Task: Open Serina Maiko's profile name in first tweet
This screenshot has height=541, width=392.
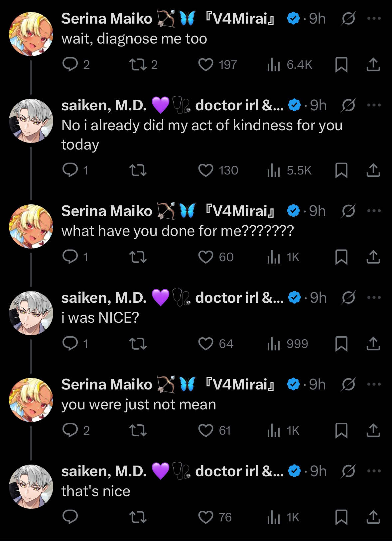Action: (x=107, y=19)
